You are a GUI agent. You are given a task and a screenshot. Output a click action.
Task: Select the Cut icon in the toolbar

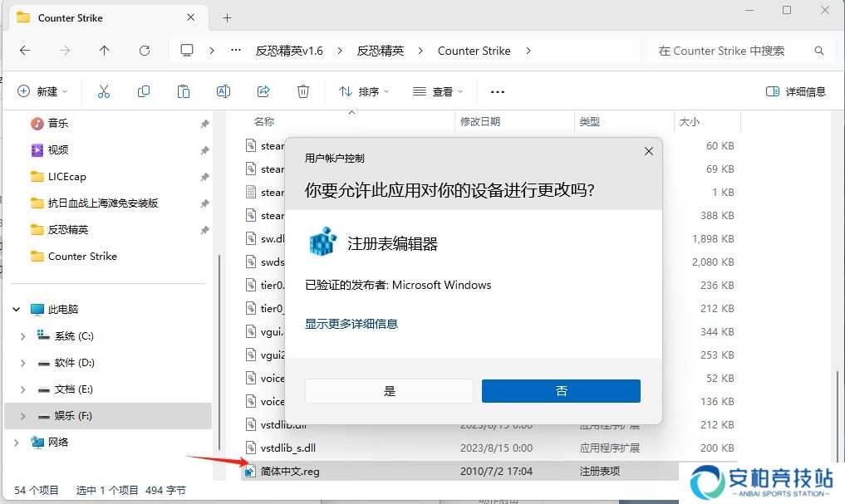pos(104,91)
